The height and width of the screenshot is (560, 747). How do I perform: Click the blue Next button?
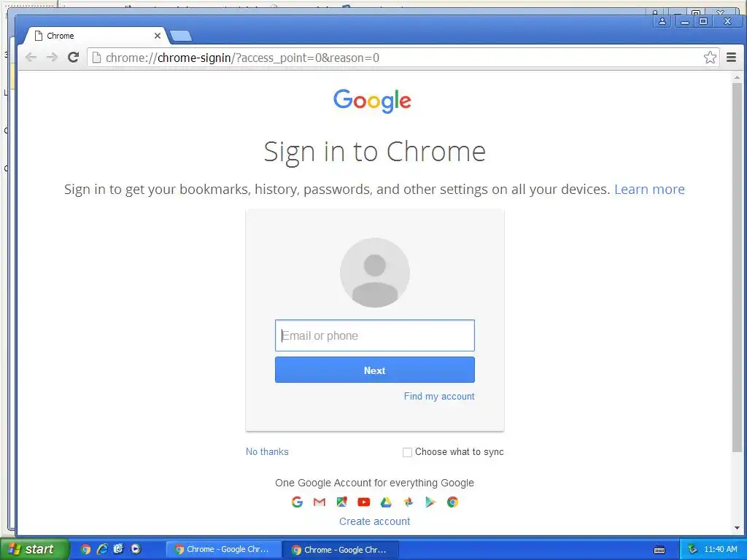coord(375,370)
